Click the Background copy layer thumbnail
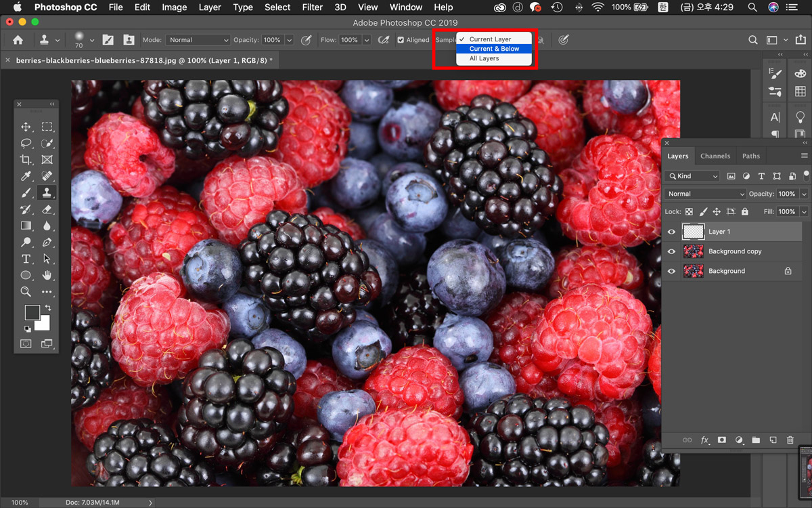The height and width of the screenshot is (508, 812). [x=694, y=251]
